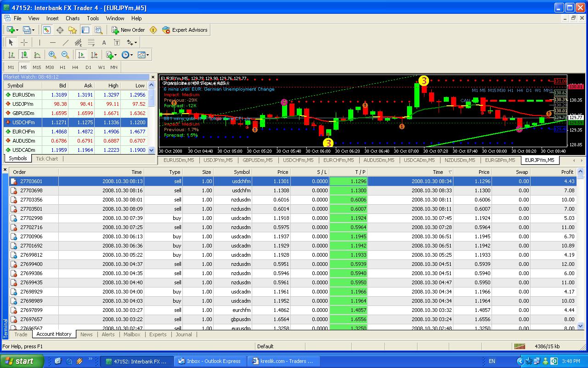This screenshot has height=368, width=588.
Task: Toggle the Market Watch window button
Action: point(47,30)
